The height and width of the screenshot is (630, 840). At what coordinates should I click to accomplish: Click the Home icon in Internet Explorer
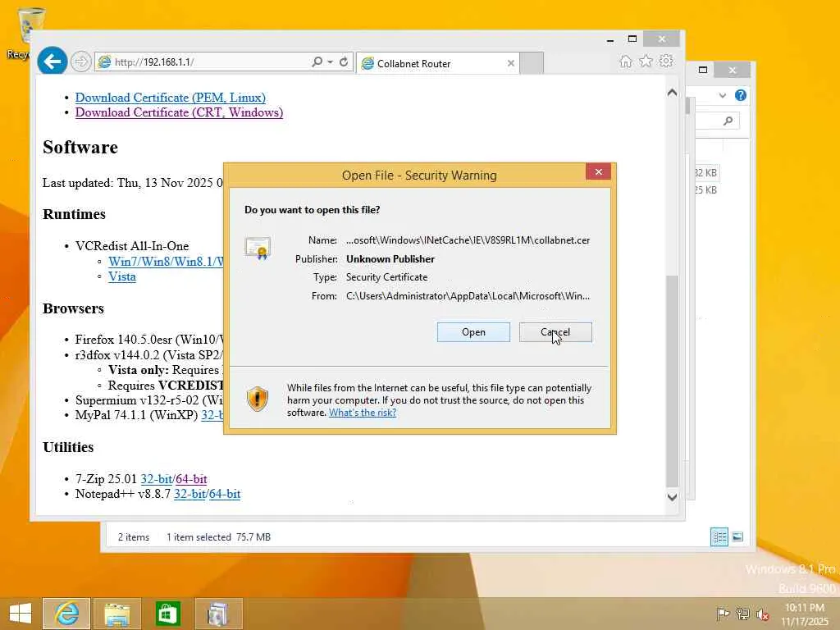click(625, 61)
